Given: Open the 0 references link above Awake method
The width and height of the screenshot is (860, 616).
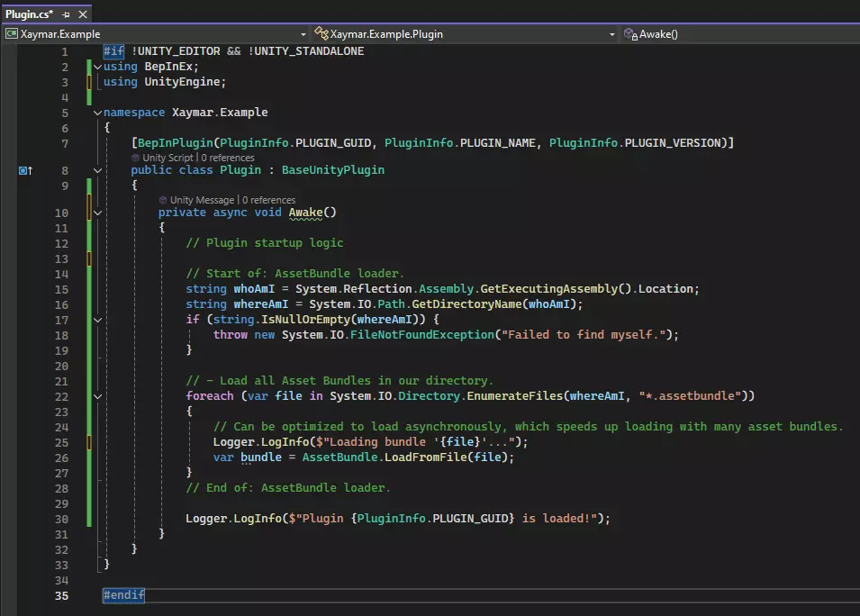Looking at the screenshot, I should pyautogui.click(x=269, y=200).
